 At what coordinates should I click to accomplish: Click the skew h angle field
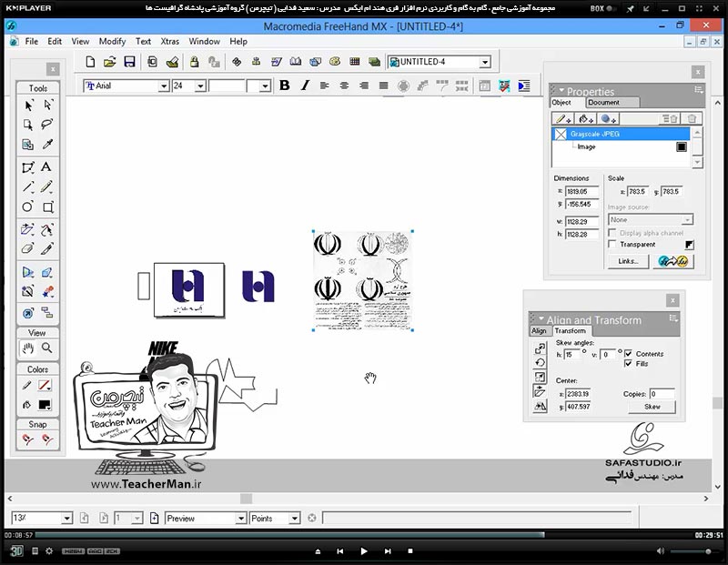(572, 354)
